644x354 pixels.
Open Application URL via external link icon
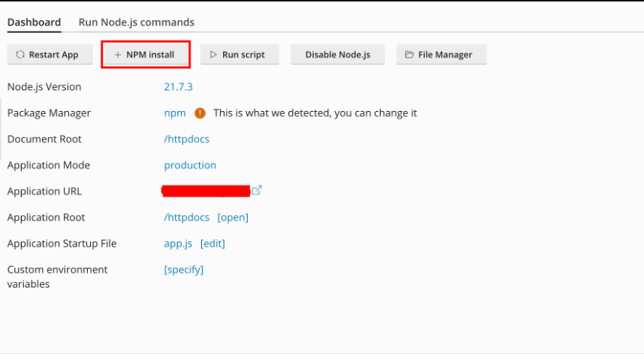pos(257,190)
